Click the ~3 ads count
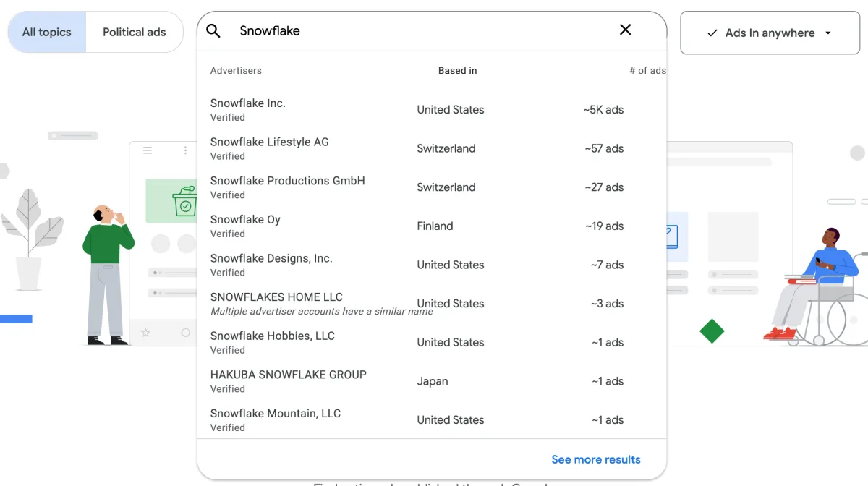Screen dimensions: 868x486 [x=607, y=304]
